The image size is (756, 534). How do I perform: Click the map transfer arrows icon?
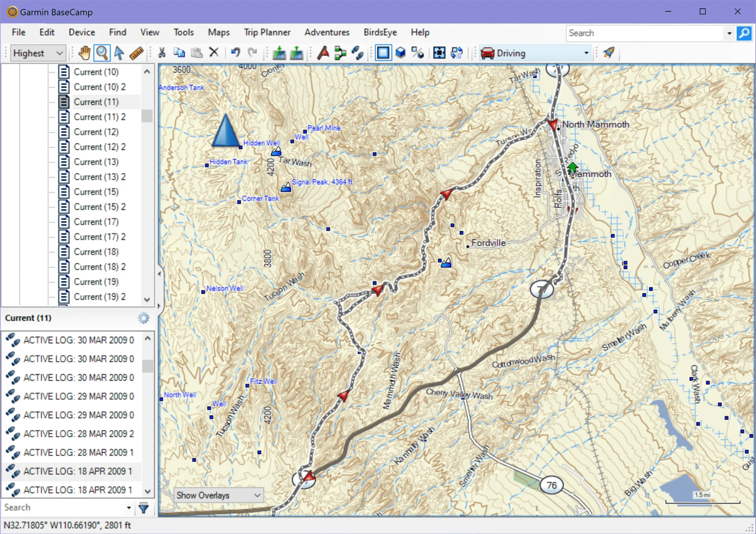point(457,53)
